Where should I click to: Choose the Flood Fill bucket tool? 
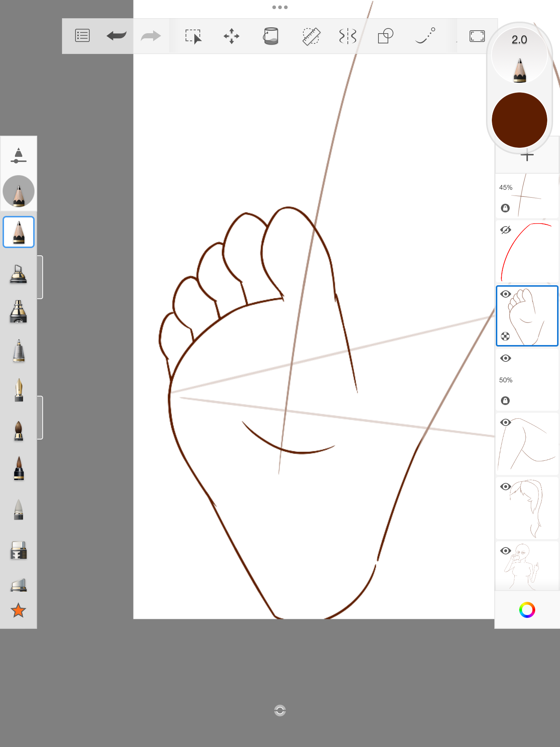click(271, 36)
